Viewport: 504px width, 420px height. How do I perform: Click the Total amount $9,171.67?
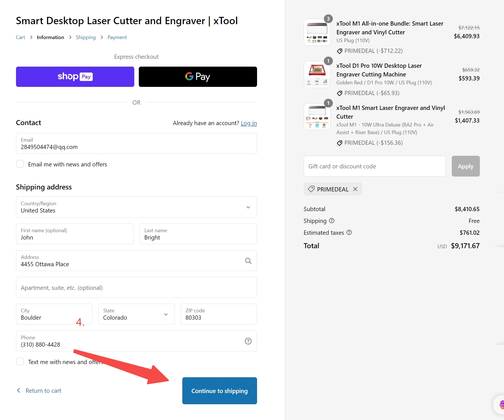(465, 246)
